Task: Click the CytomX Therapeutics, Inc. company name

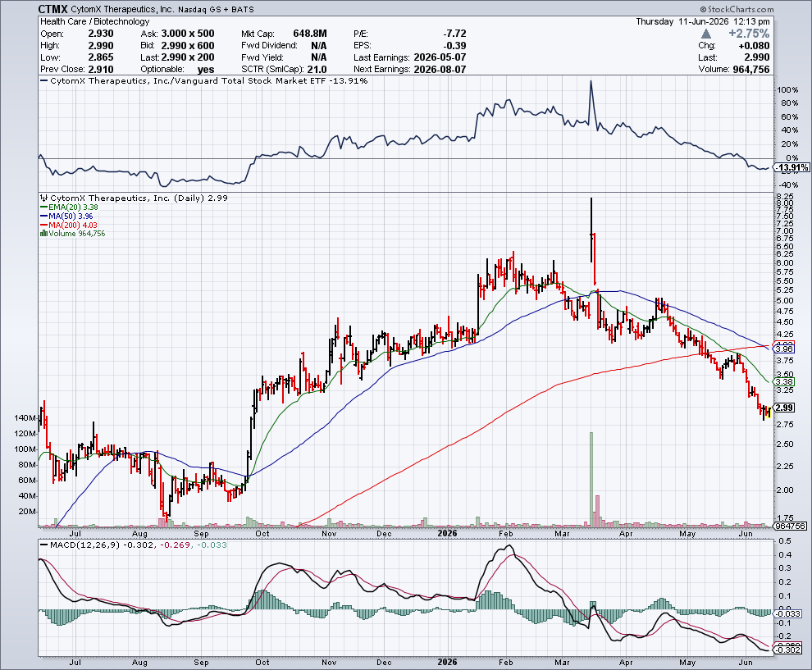Action: tap(122, 9)
